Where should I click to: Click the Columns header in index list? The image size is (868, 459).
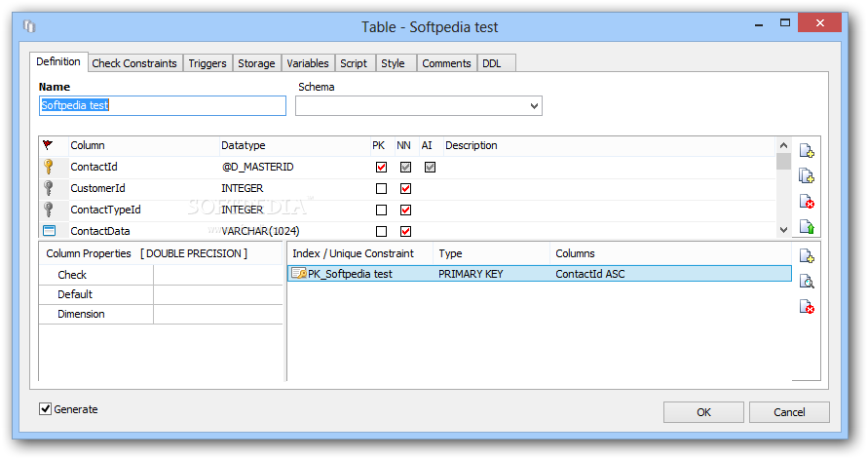tap(575, 253)
